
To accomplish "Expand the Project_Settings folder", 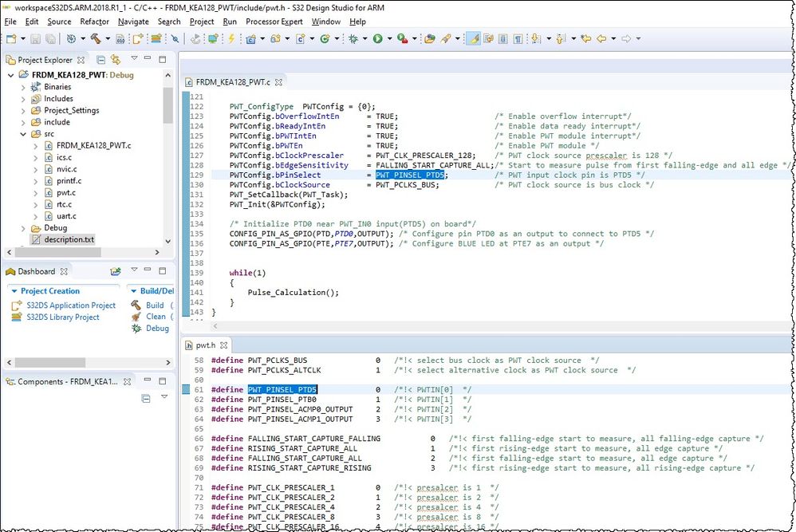I will click(x=23, y=111).
